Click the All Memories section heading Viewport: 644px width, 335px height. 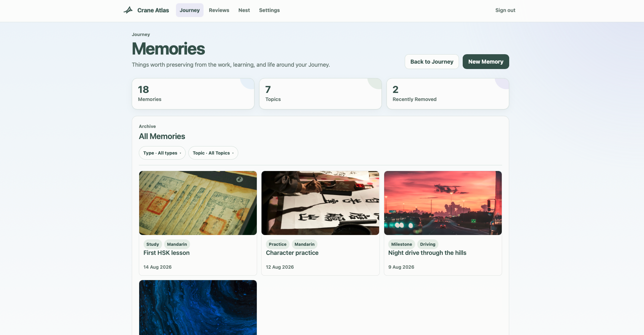[x=162, y=136]
